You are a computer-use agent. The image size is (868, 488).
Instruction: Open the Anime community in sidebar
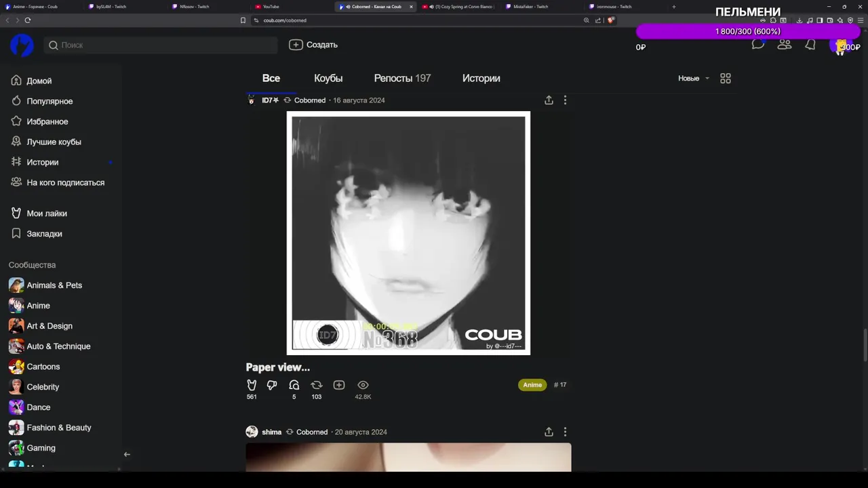tap(30, 306)
